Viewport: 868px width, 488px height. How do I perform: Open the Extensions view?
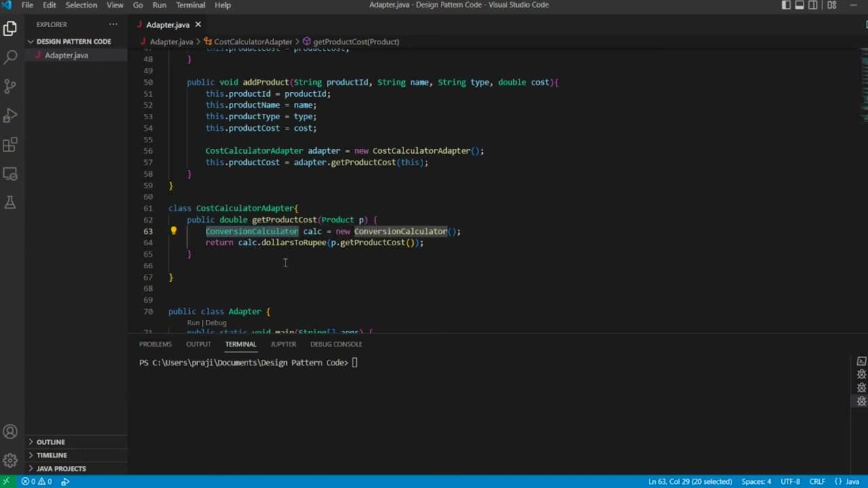click(x=10, y=145)
